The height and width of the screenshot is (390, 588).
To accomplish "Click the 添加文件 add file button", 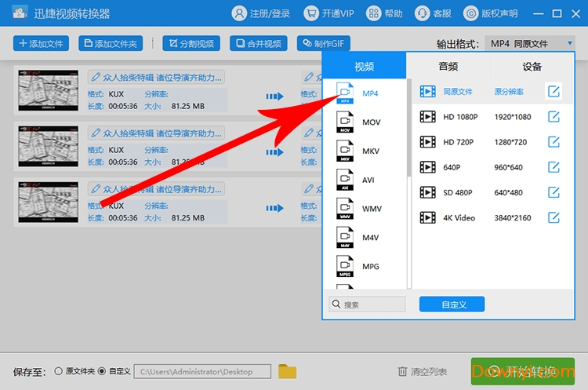I will tap(41, 43).
